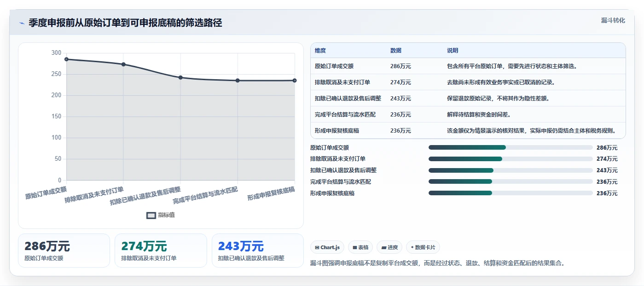Toggle the 指标值 legend swatch in chart
The width and height of the screenshot is (644, 286).
click(x=151, y=215)
